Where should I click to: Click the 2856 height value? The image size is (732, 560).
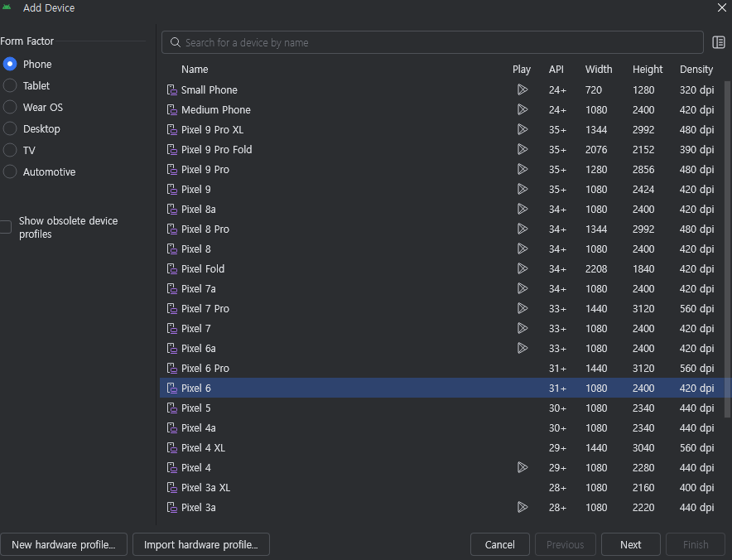(643, 169)
